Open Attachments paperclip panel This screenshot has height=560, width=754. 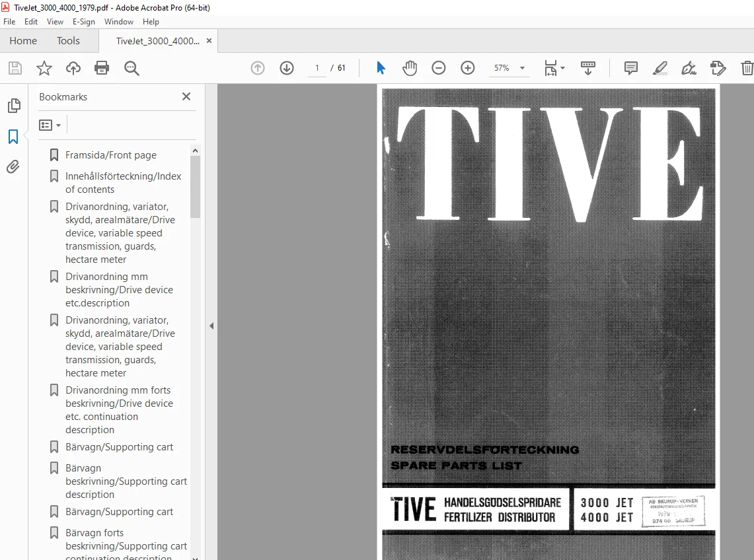click(x=13, y=167)
